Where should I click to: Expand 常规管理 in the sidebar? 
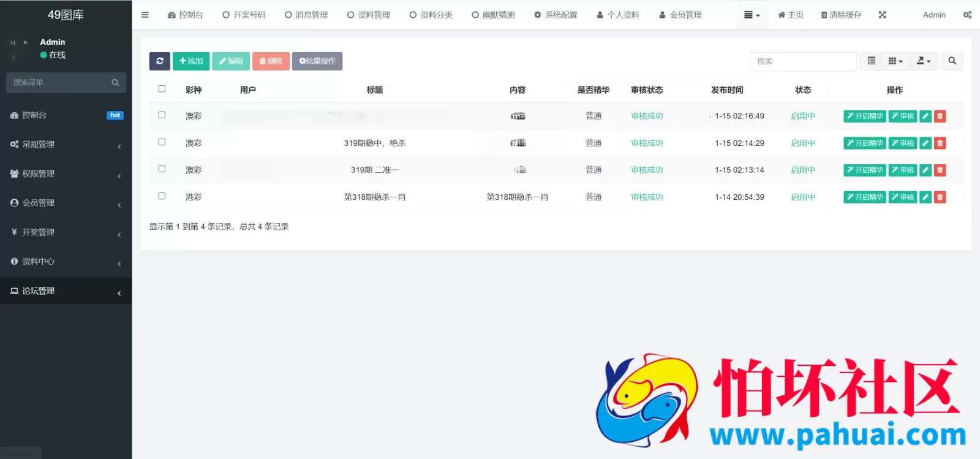(x=66, y=145)
